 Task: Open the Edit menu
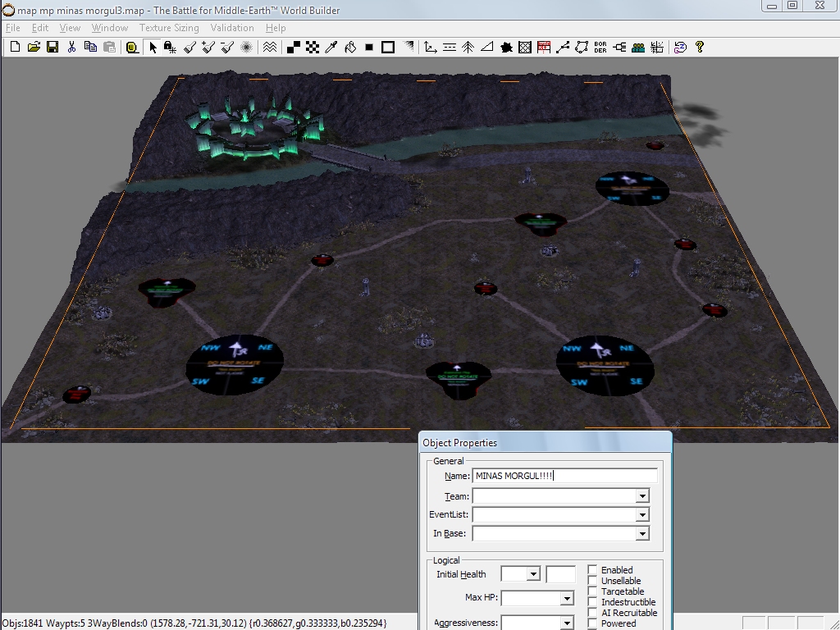coord(40,28)
